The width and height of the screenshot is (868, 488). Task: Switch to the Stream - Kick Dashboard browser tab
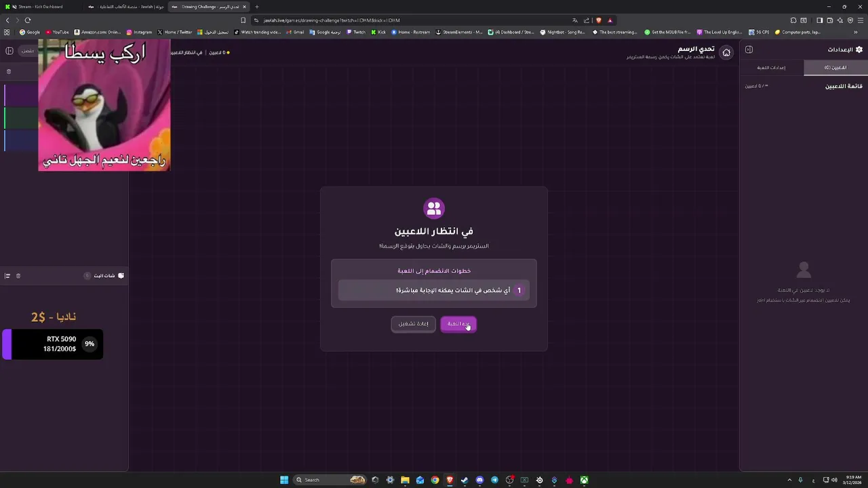[x=41, y=7]
